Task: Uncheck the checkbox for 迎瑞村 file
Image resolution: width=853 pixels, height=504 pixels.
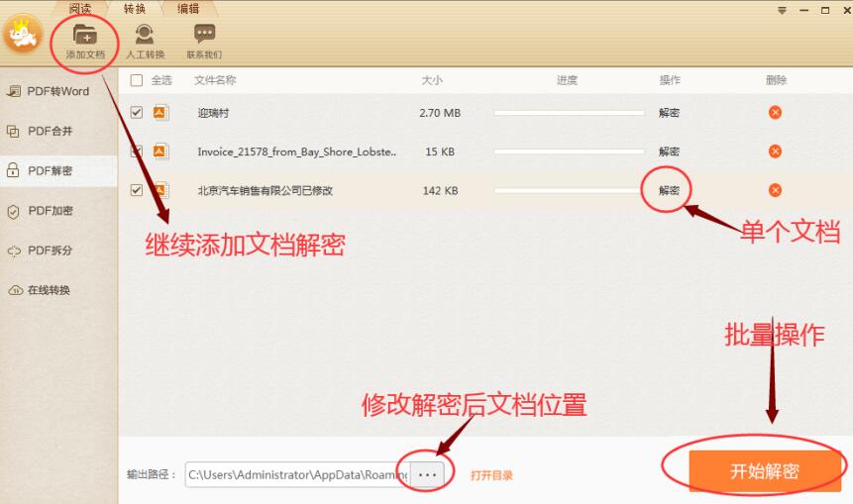Action: (x=137, y=113)
